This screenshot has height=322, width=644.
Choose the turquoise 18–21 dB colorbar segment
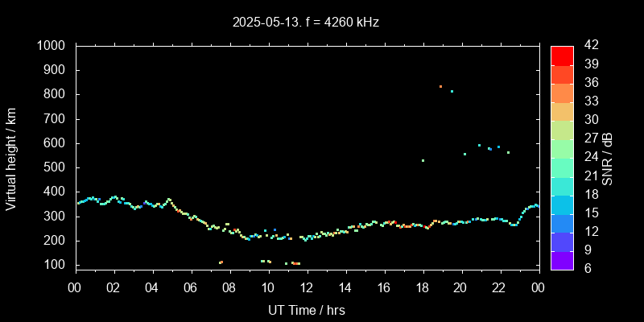[562, 185]
